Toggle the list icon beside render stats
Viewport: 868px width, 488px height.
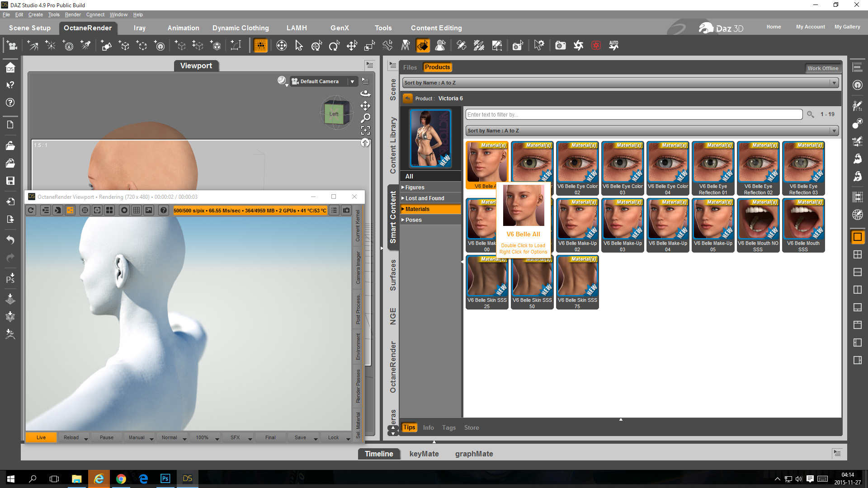pos(334,210)
